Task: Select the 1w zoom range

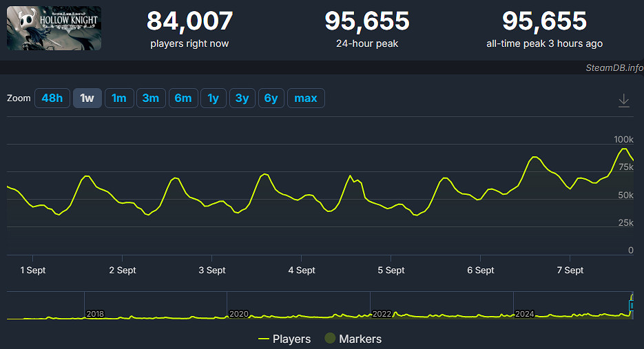Action: click(x=87, y=98)
